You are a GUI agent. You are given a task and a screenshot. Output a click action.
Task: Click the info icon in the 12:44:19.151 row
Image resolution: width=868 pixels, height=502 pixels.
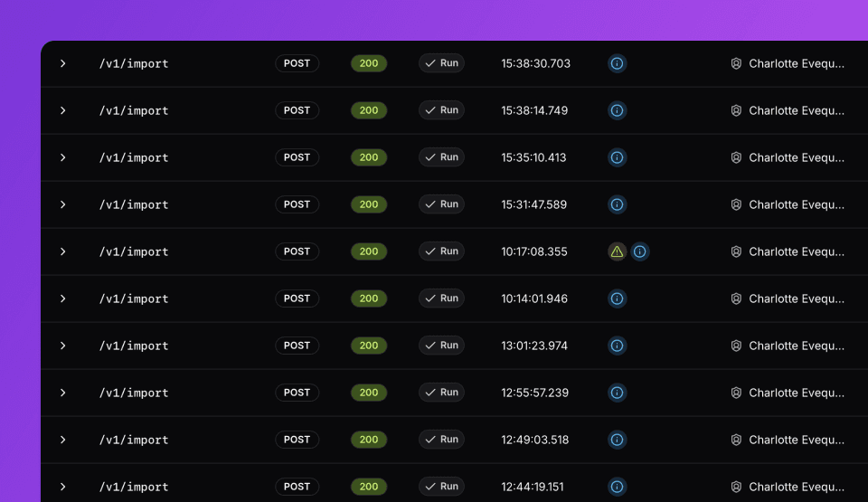click(x=617, y=487)
